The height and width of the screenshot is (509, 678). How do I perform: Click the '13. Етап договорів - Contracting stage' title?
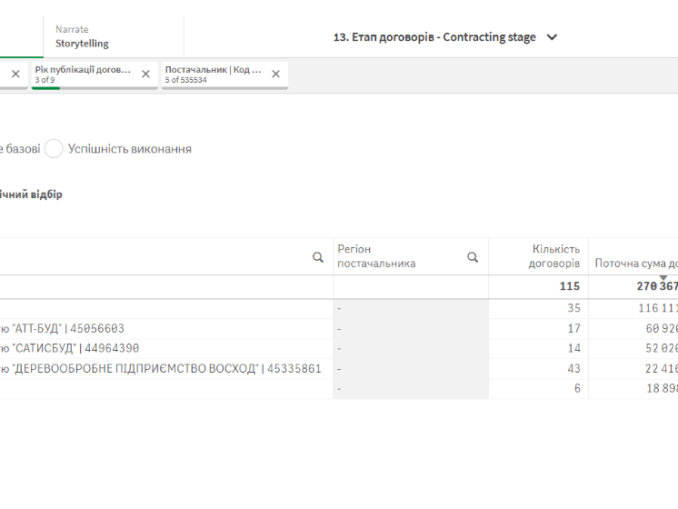point(434,38)
